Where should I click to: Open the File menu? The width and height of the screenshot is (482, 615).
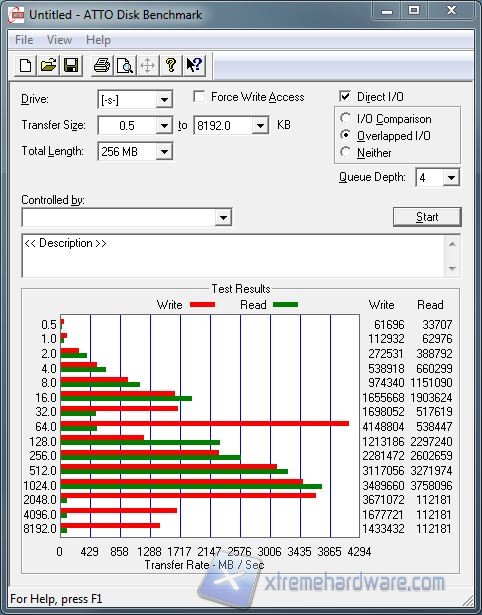point(24,40)
